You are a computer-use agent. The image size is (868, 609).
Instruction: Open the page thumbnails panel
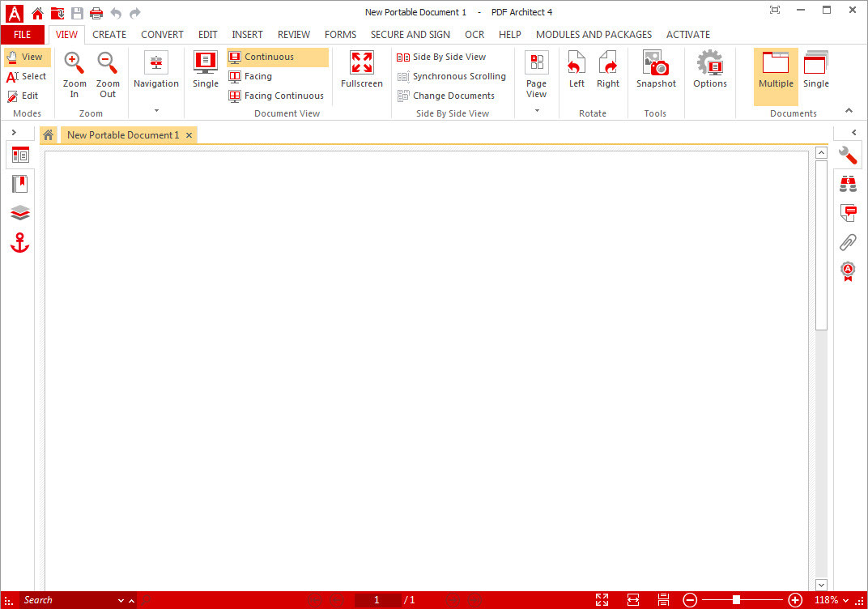[20, 155]
